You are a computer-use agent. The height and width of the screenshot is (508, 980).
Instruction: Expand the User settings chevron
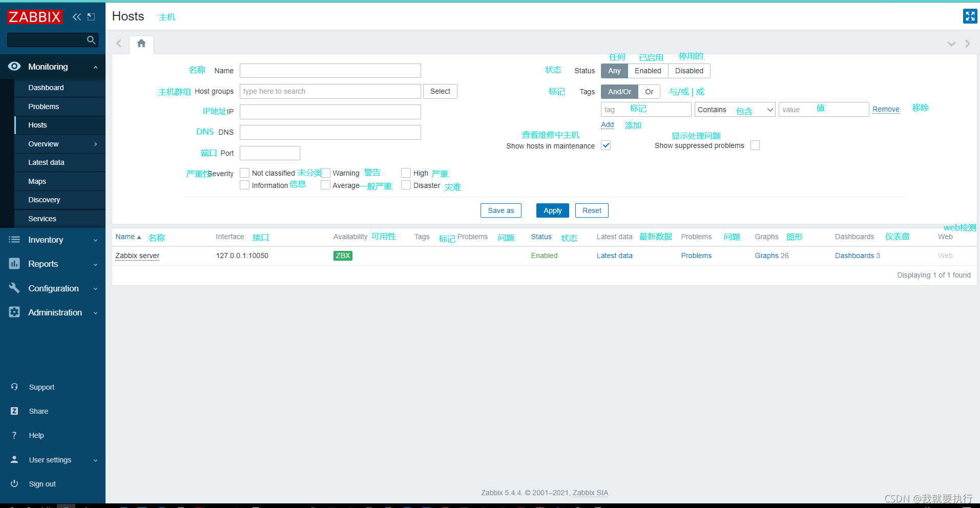[95, 460]
